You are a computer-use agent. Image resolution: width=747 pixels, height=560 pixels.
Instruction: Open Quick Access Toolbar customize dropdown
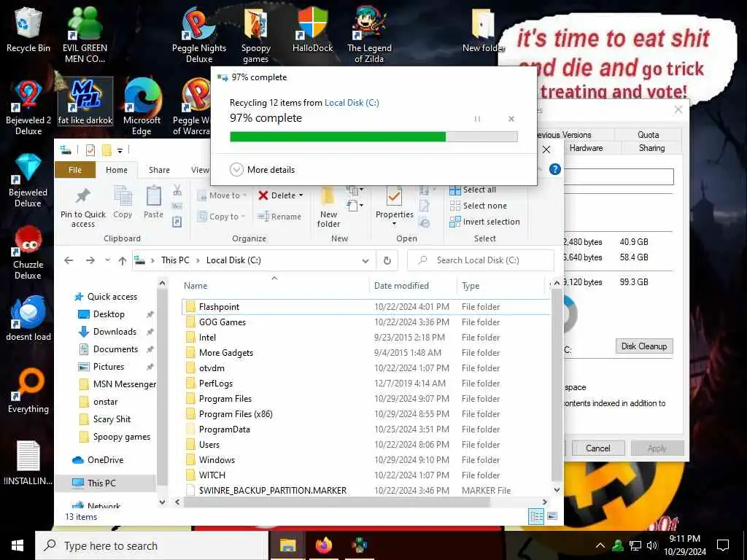[x=120, y=150]
